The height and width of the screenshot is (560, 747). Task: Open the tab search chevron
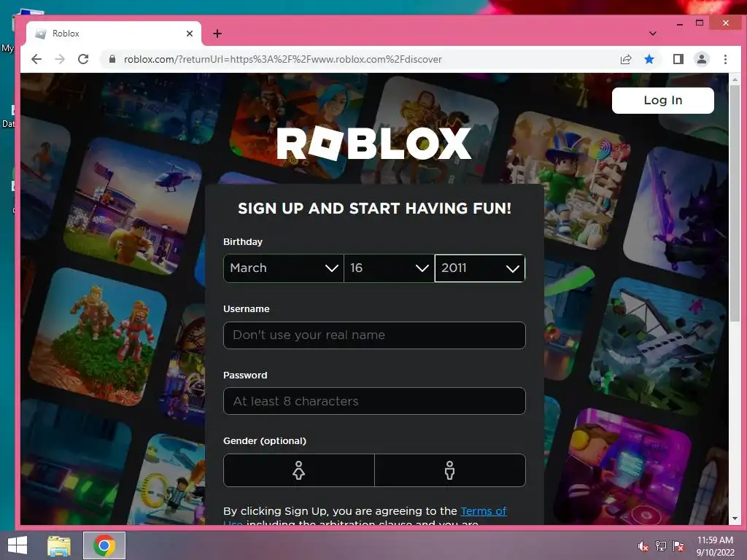click(x=653, y=34)
